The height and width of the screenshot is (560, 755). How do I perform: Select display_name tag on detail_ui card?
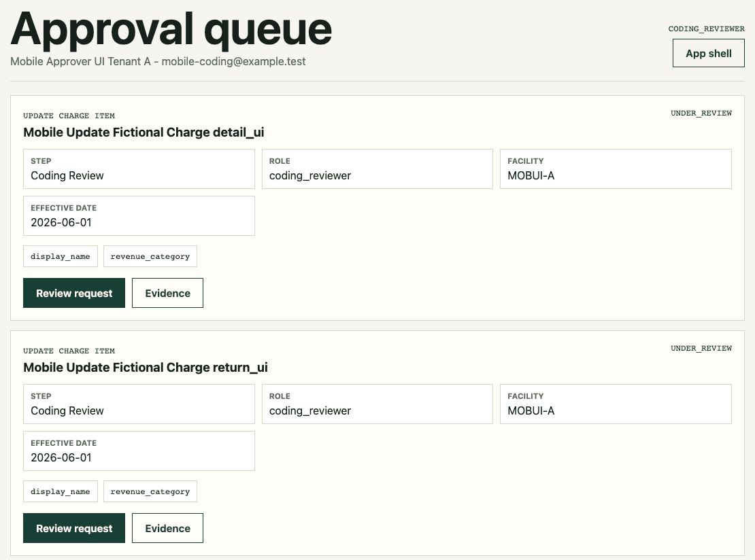click(x=60, y=256)
